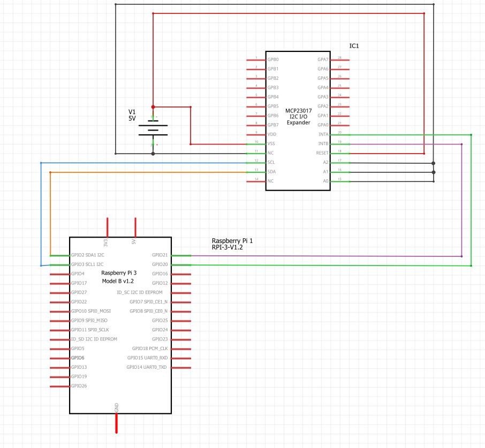Viewport: 485px width, 448px height.
Task: Click the ID_SD I2C ID EEPROM pin label
Action: pyautogui.click(x=94, y=339)
